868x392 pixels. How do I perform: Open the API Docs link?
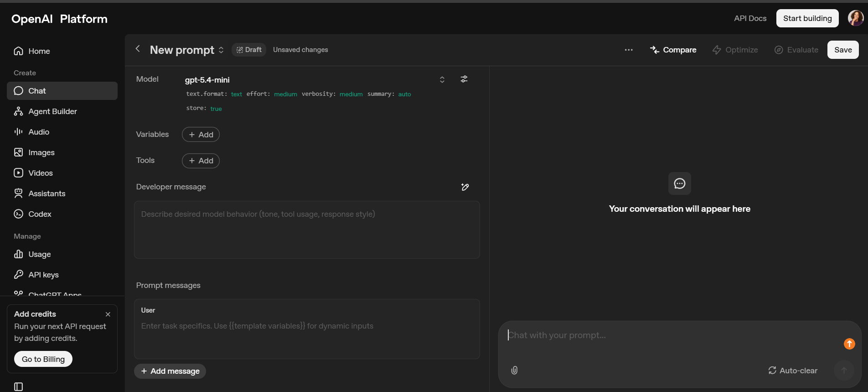click(750, 18)
